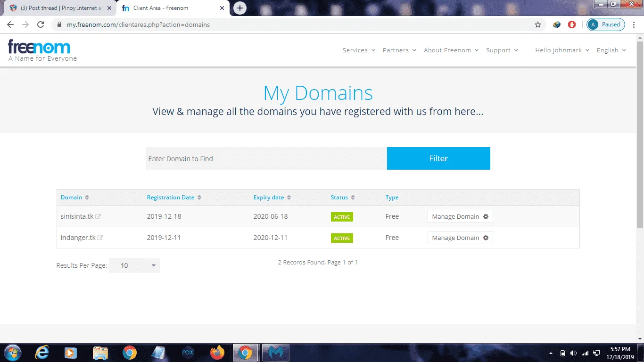Click the browser forward arrow
Screen dimensions: 644x362
pos(25,25)
